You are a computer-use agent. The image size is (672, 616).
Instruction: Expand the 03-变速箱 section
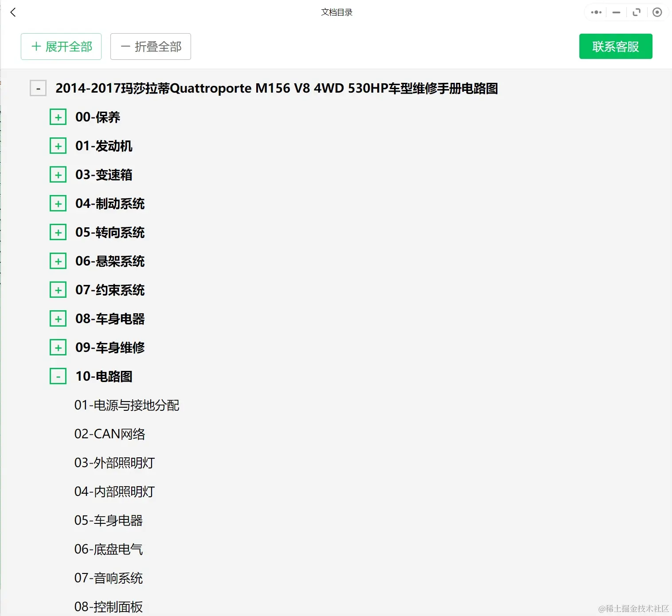[x=58, y=175]
